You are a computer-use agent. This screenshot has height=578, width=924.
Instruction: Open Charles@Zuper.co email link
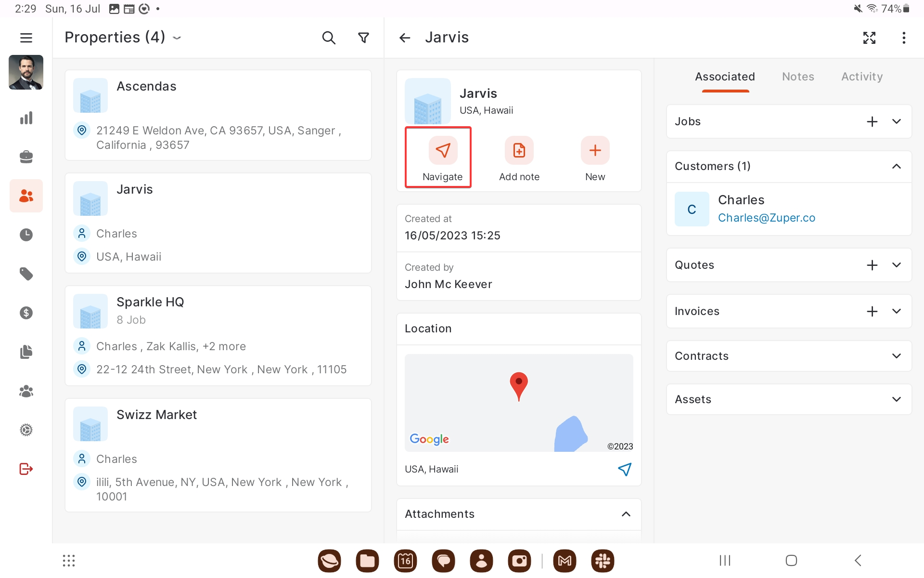click(x=766, y=218)
